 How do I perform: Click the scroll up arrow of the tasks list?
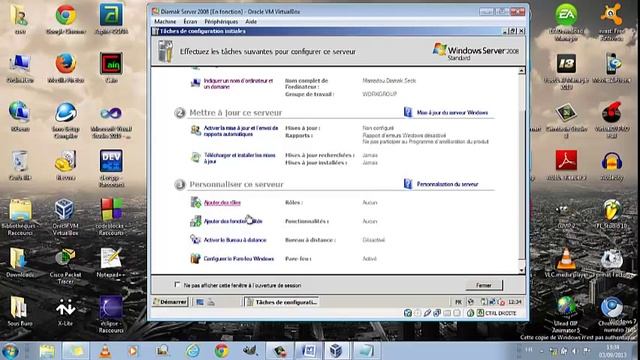pos(522,71)
